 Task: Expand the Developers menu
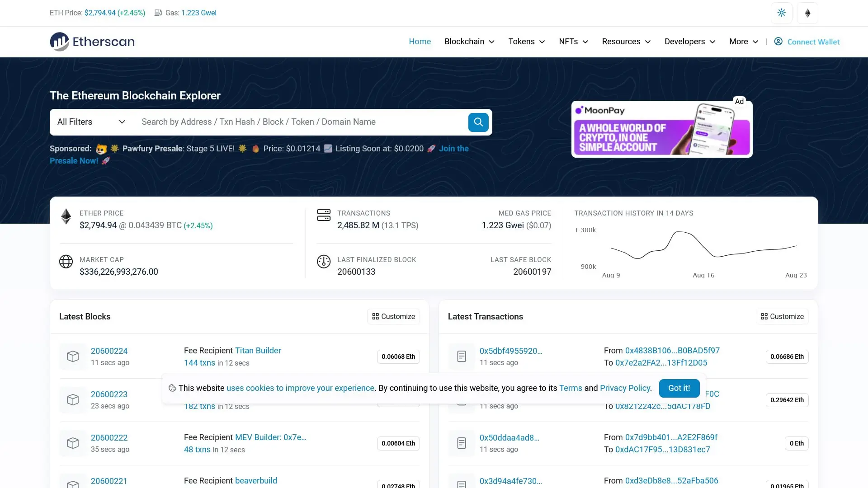[690, 42]
